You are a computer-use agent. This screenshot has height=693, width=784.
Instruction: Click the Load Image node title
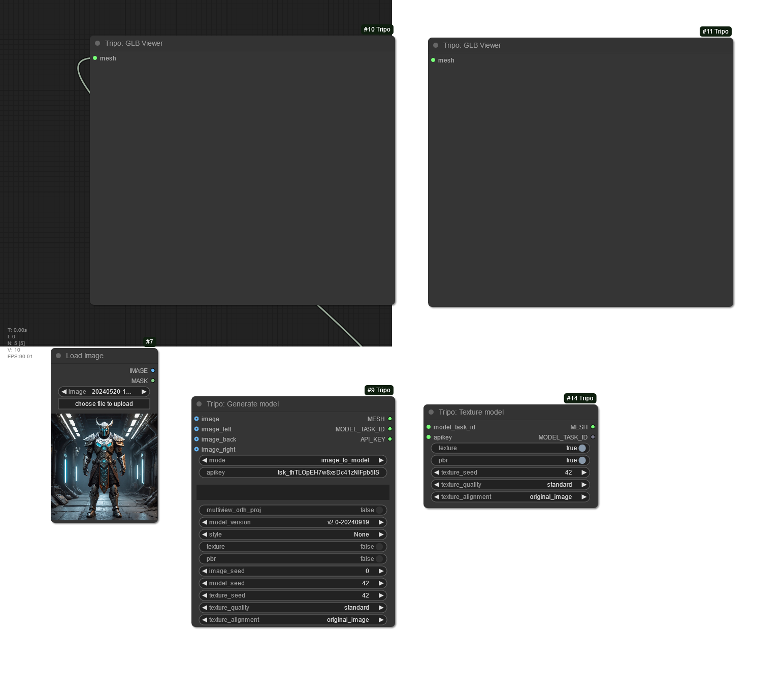(x=85, y=356)
